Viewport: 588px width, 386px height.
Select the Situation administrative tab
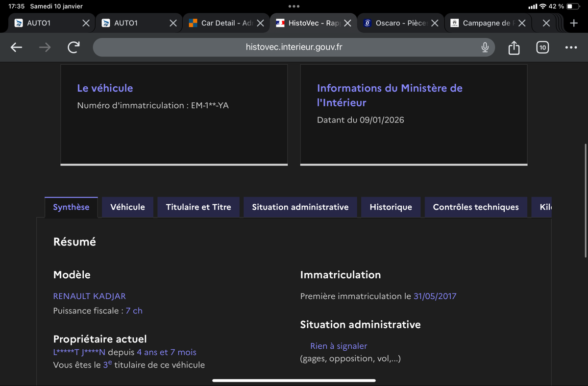[300, 207]
